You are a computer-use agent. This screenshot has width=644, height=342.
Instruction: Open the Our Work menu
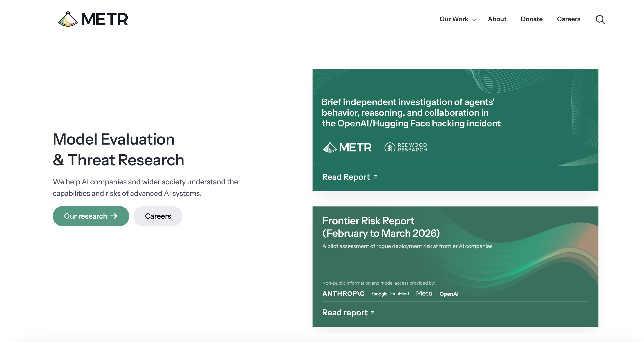(x=454, y=19)
